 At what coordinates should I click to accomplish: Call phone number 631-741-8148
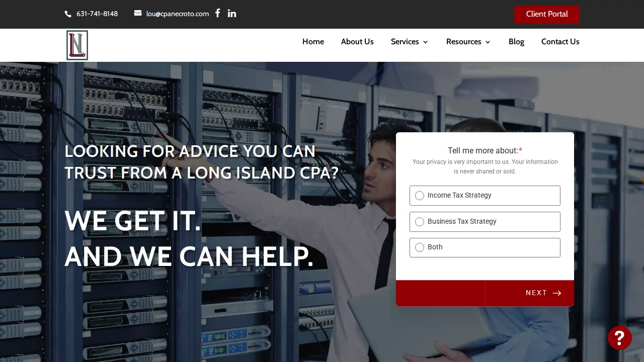pos(97,14)
